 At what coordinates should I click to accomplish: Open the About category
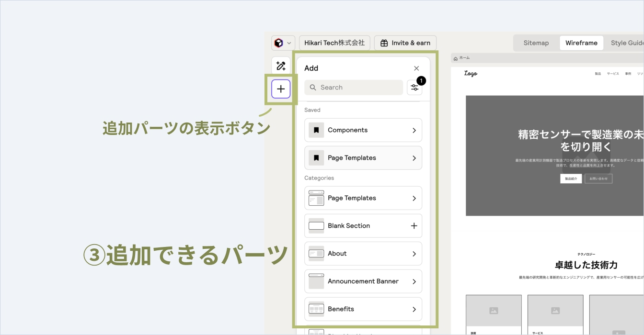coord(363,254)
